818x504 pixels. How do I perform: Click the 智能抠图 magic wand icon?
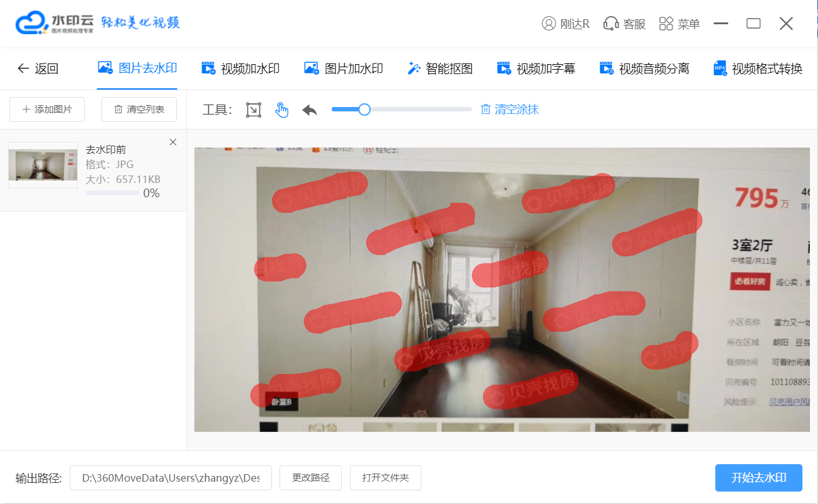pos(414,68)
